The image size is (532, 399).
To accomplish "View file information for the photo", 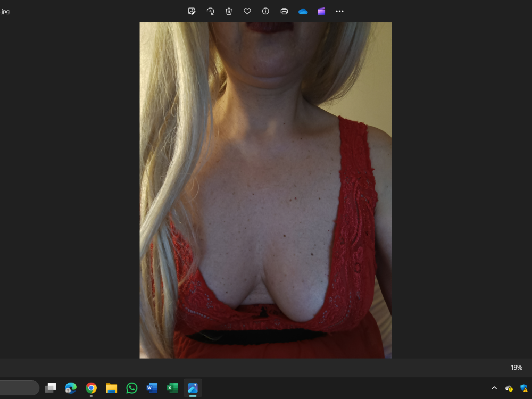I will coord(265,11).
